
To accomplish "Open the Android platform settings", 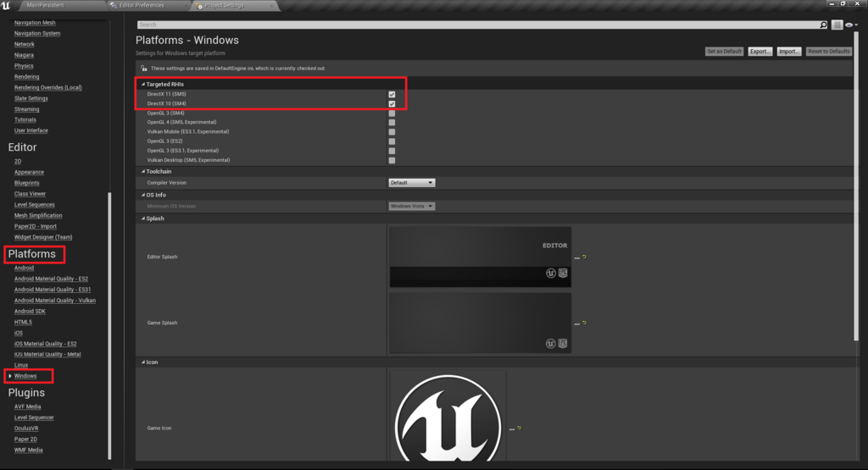I will pos(24,268).
